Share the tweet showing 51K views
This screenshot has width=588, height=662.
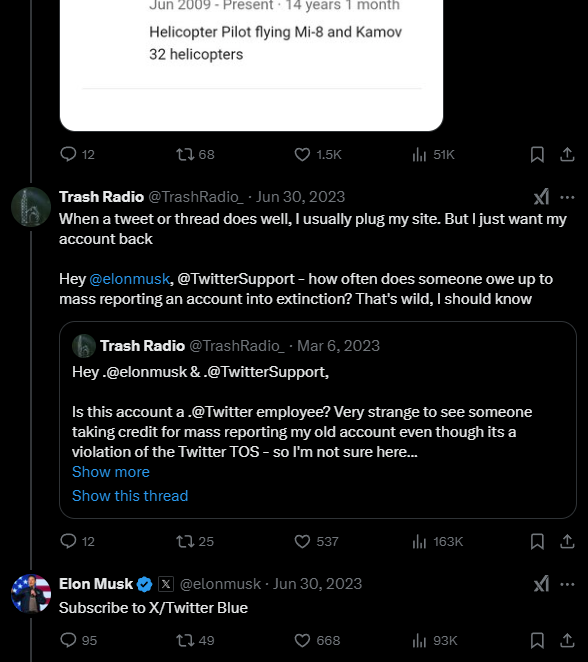pyautogui.click(x=567, y=155)
